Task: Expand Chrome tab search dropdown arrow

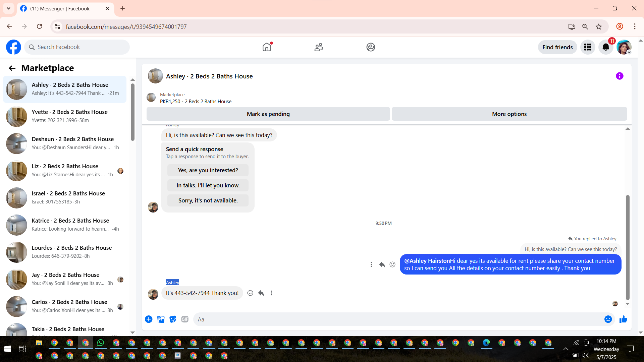Action: (8, 8)
